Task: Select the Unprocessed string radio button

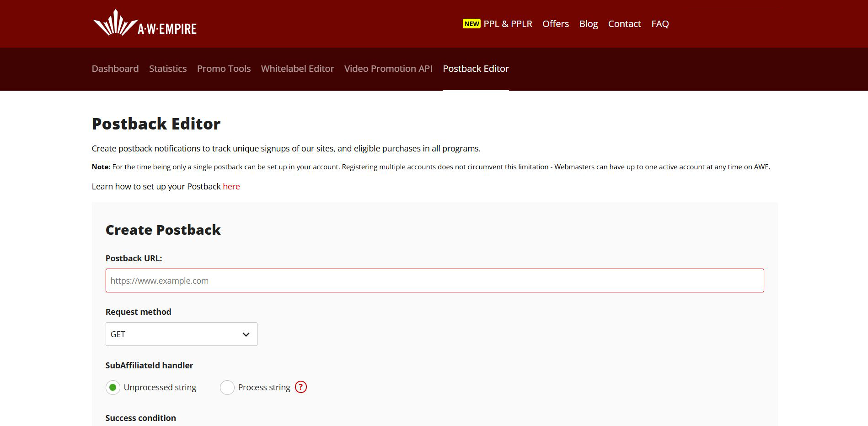Action: click(x=113, y=388)
